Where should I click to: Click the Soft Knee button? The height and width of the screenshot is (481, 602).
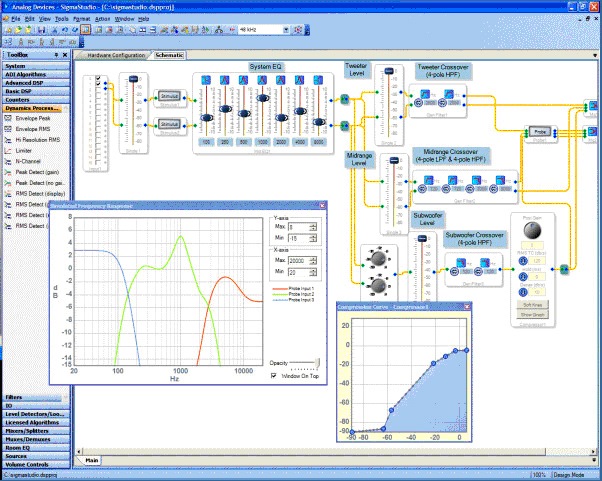click(532, 305)
